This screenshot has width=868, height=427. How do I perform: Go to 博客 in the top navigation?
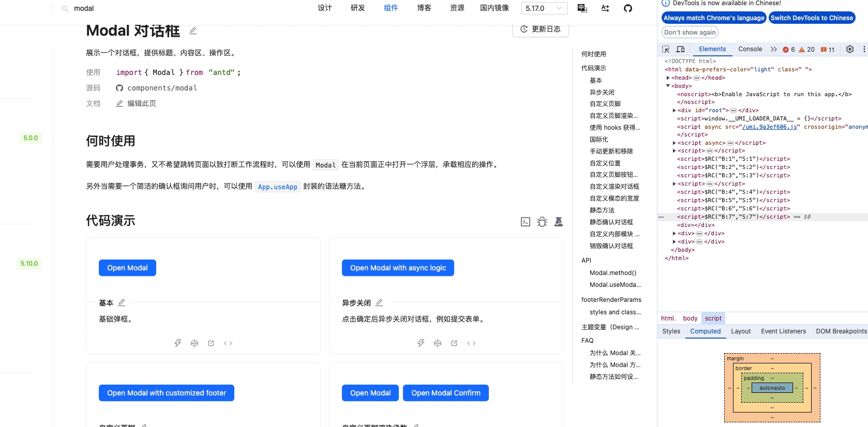click(424, 8)
